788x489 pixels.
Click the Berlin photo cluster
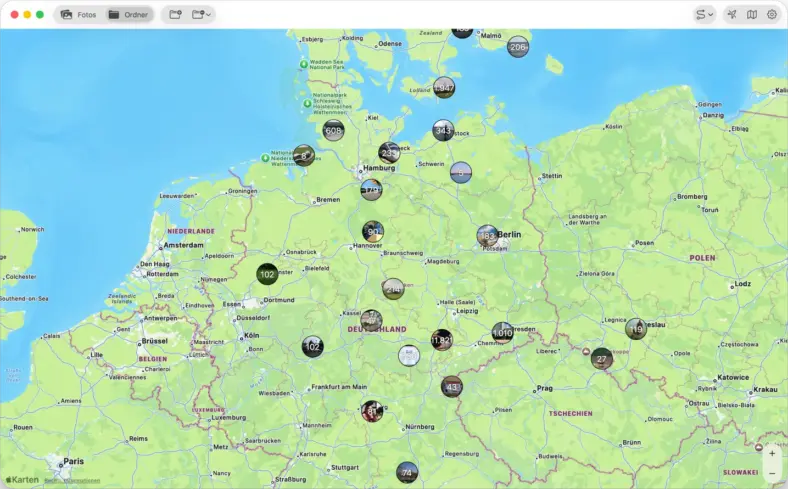coord(488,236)
